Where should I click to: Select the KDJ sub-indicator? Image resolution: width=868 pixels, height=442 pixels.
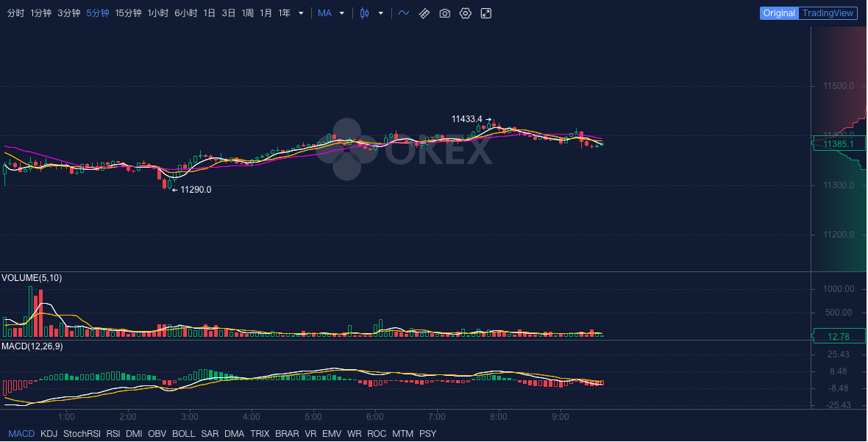49,434
